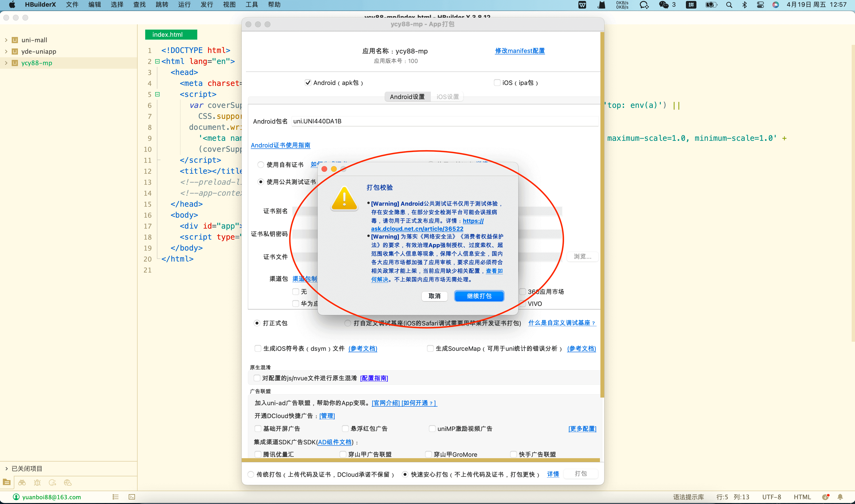Screen dimensions: 855x504
Task: Open the cloud sync globe icon view
Action: pyautogui.click(x=68, y=483)
